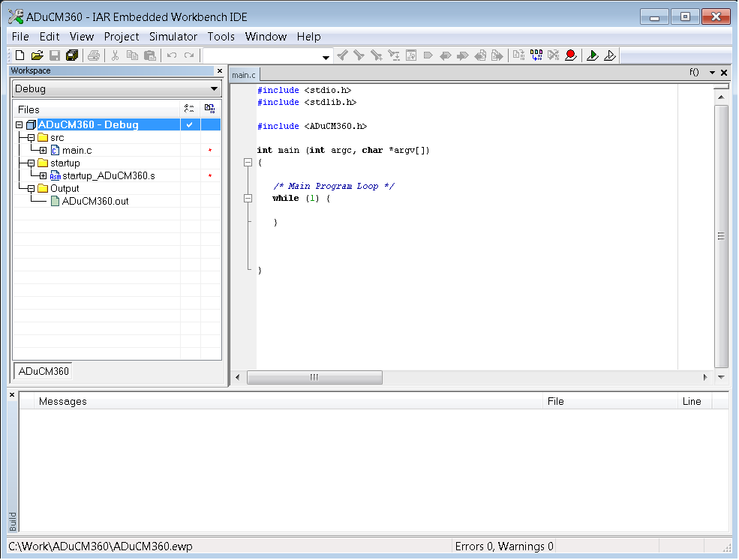Click the Copy icon in toolbar

coord(133,55)
